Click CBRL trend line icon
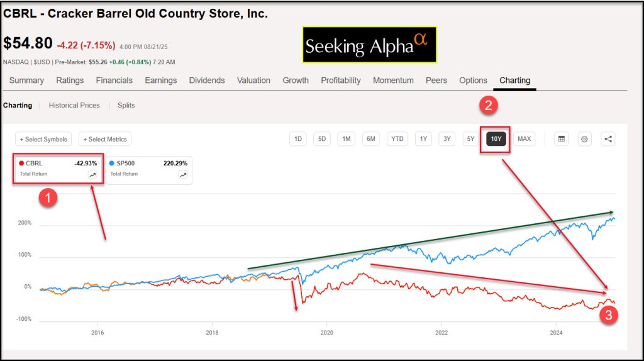The width and height of the screenshot is (644, 361). [92, 175]
